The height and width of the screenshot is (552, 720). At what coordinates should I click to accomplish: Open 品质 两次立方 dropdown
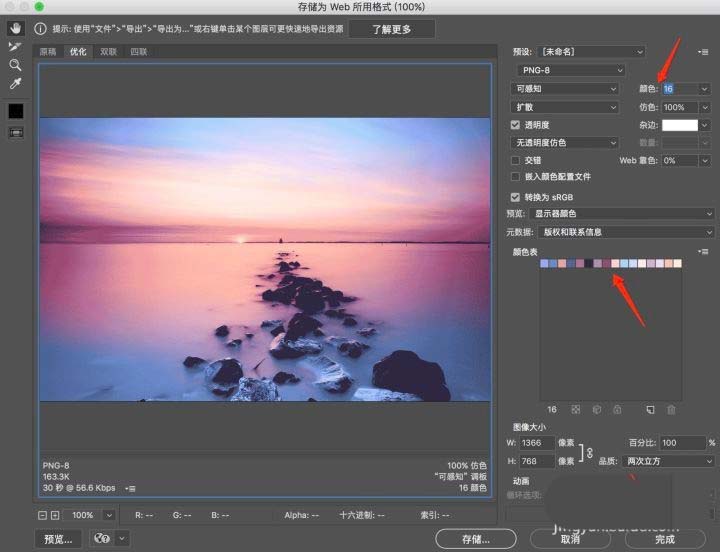(668, 461)
